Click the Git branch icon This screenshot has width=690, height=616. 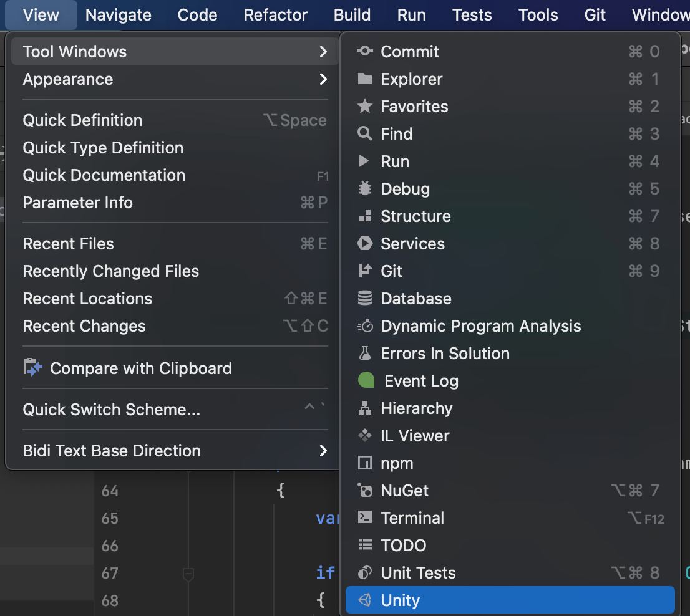pyautogui.click(x=365, y=271)
